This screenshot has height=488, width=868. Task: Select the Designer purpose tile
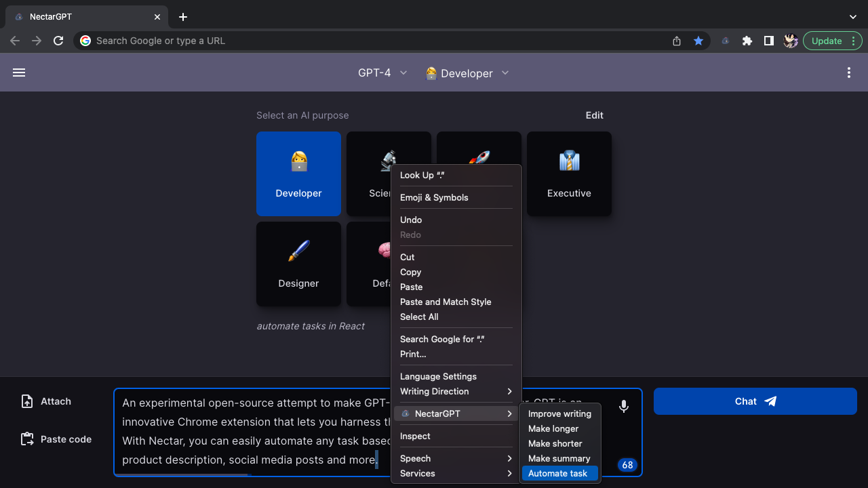coord(298,264)
